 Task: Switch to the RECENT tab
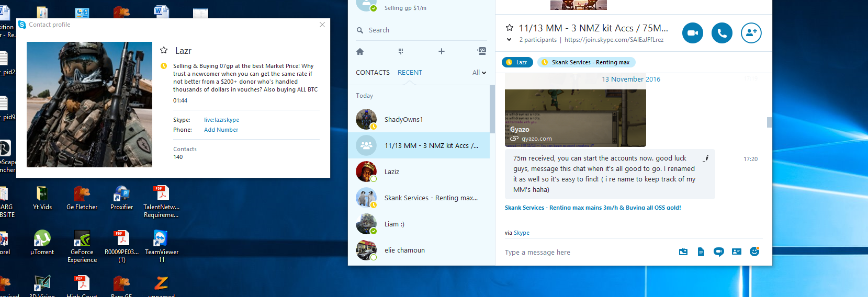(410, 72)
